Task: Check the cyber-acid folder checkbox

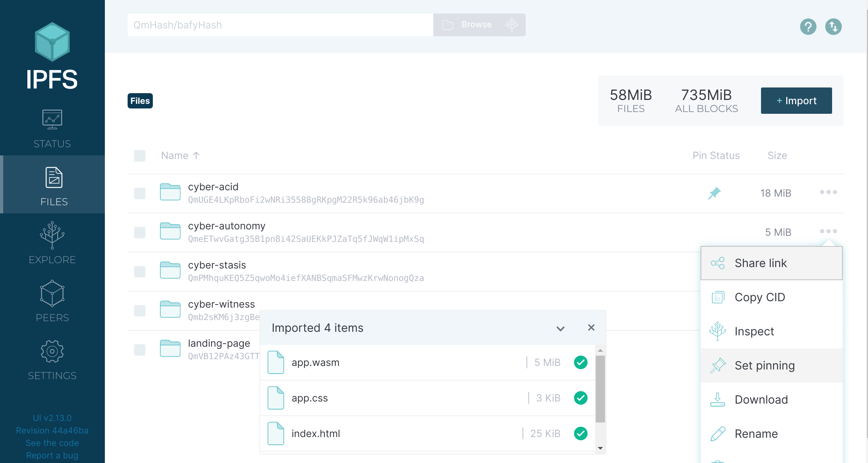Action: click(x=140, y=193)
